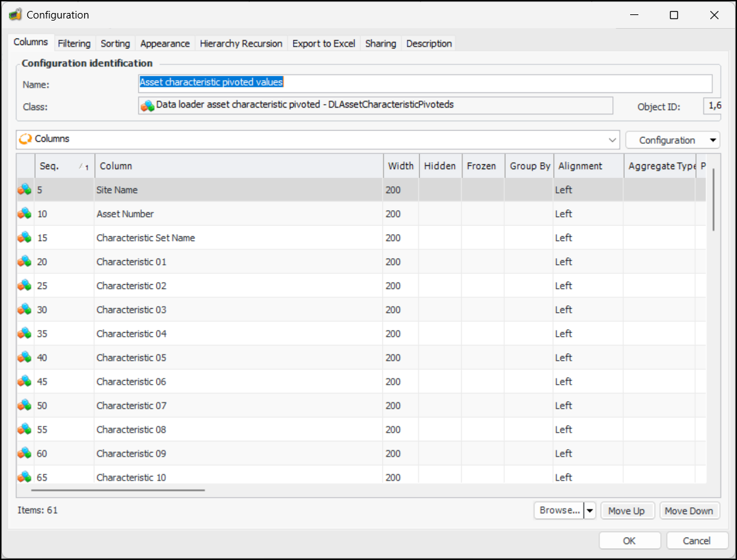Viewport: 737px width, 560px height.
Task: Toggle Hidden cell for Site Name row
Action: (x=440, y=190)
